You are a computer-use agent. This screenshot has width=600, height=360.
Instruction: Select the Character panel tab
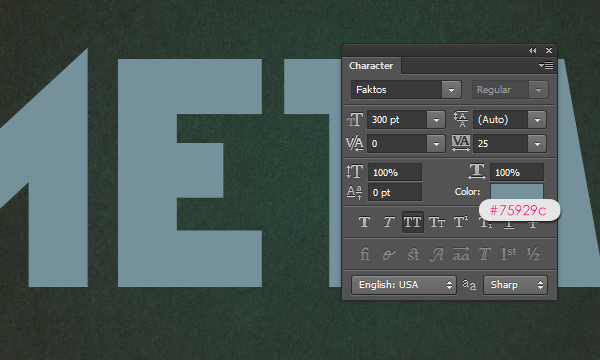[371, 66]
